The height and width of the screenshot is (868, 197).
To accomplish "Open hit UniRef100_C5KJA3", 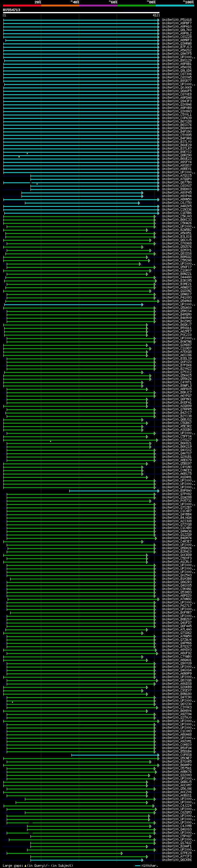I will 177,216.
